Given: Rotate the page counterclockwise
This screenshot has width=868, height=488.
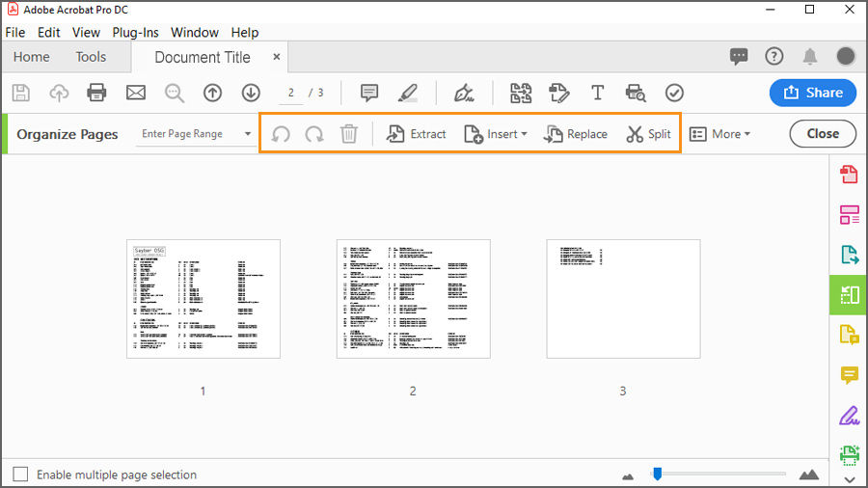Looking at the screenshot, I should coord(281,134).
